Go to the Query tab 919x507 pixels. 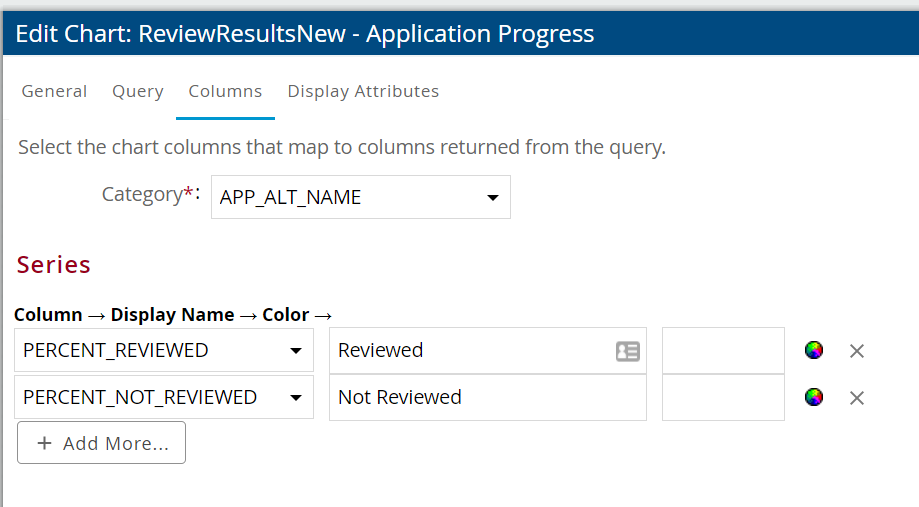tap(137, 91)
